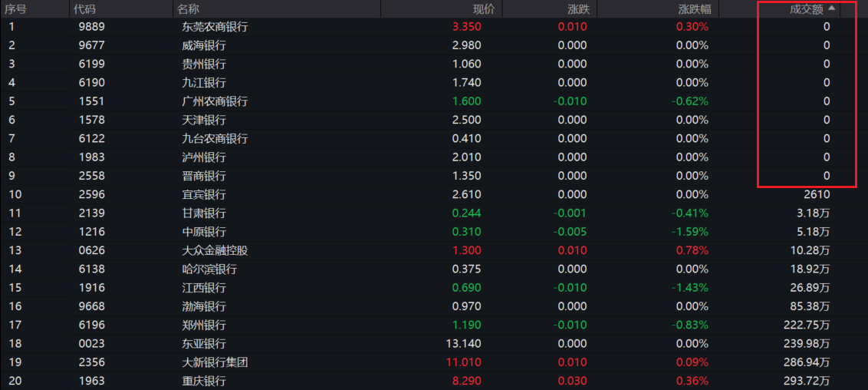This screenshot has height=390, width=868.
Task: Open 东莞农商银行 stock row
Action: pos(215,27)
